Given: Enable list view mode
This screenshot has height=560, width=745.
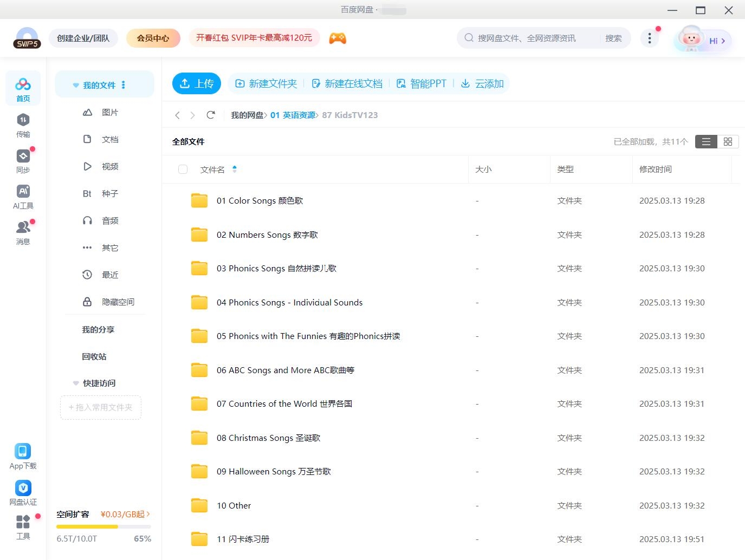Looking at the screenshot, I should coord(705,141).
